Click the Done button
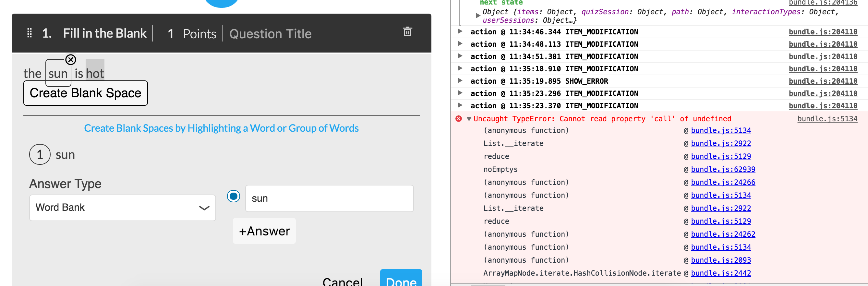This screenshot has width=868, height=286. [401, 278]
